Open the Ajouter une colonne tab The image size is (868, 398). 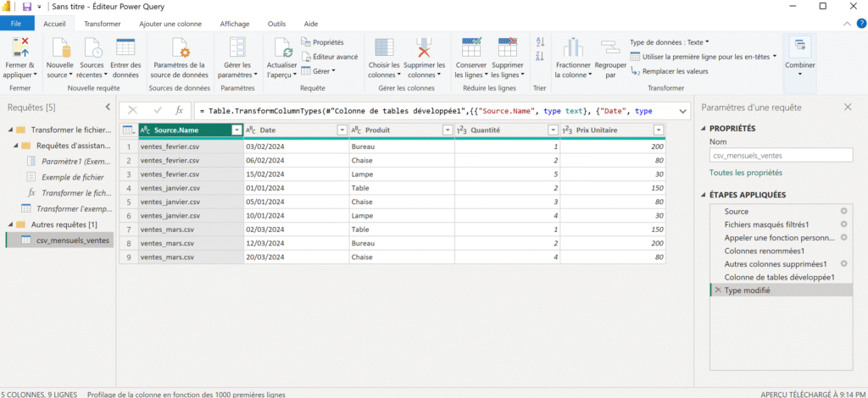(170, 24)
